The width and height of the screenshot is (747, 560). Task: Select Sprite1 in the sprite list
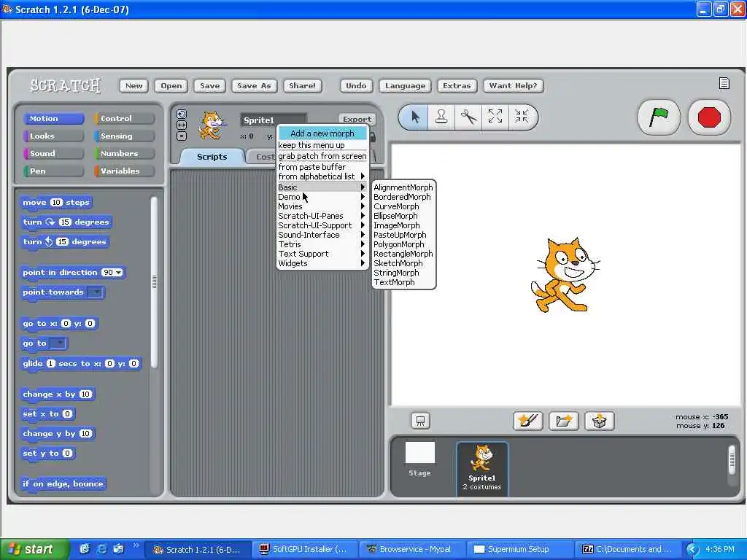point(482,470)
